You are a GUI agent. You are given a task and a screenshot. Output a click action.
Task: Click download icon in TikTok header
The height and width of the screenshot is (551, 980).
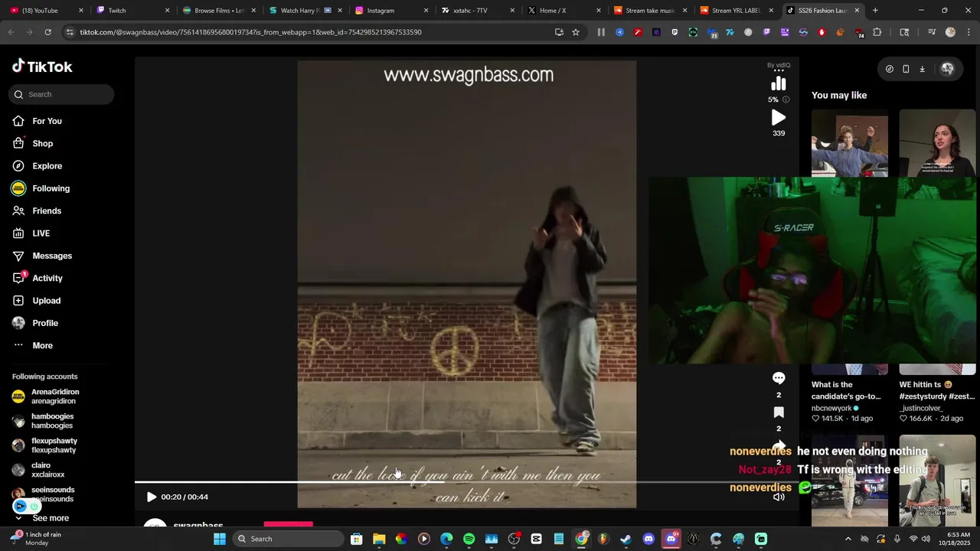[x=922, y=69]
